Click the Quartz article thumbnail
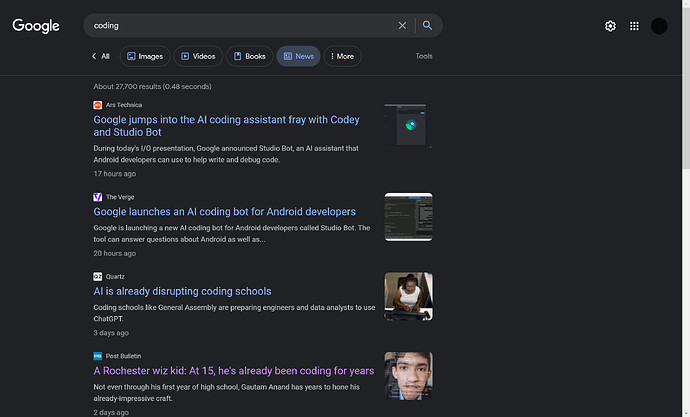 (x=408, y=296)
